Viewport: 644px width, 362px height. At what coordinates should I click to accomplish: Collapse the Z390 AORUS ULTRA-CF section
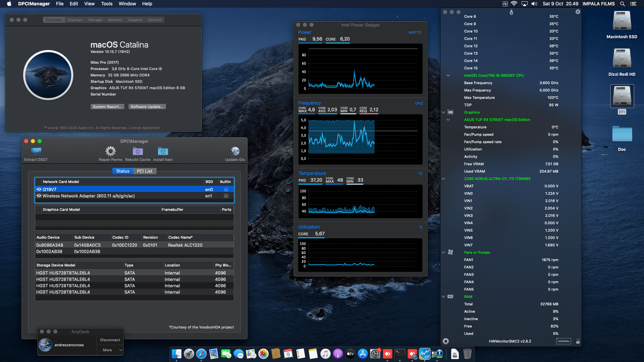click(443, 179)
